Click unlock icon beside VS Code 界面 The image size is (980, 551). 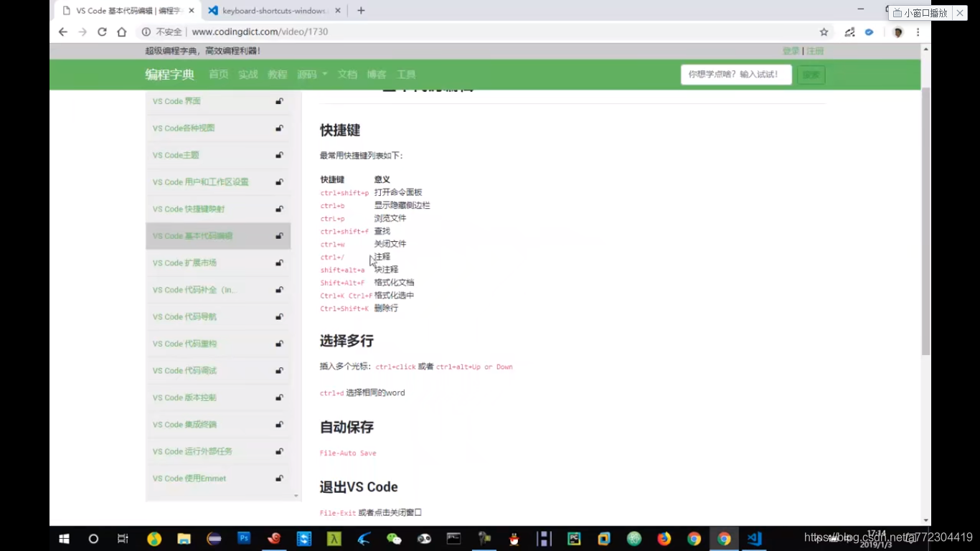[x=279, y=101]
